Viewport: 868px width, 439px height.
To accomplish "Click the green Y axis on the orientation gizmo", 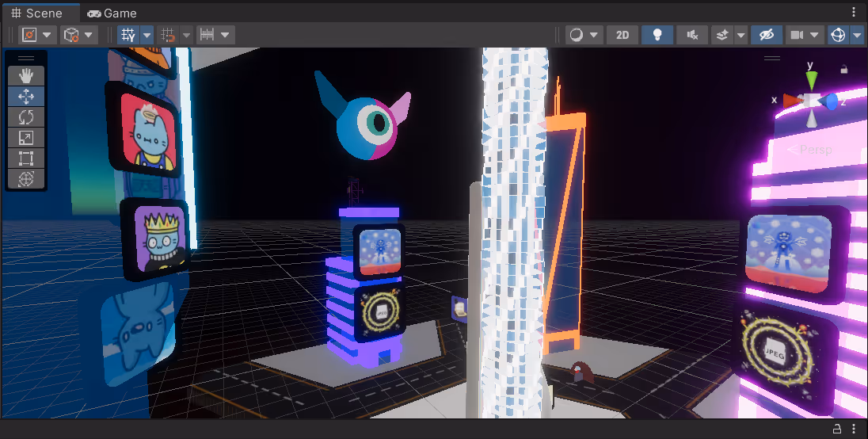I will [x=811, y=79].
